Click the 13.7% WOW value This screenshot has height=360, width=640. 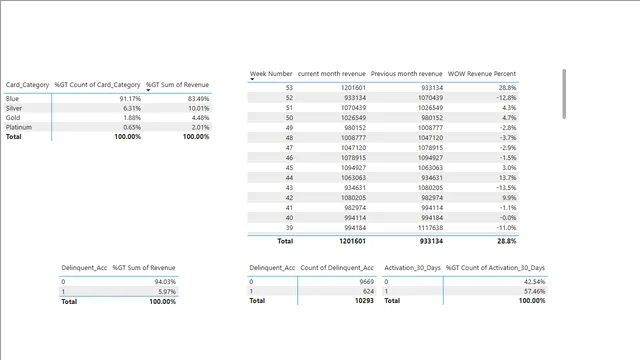(x=507, y=178)
